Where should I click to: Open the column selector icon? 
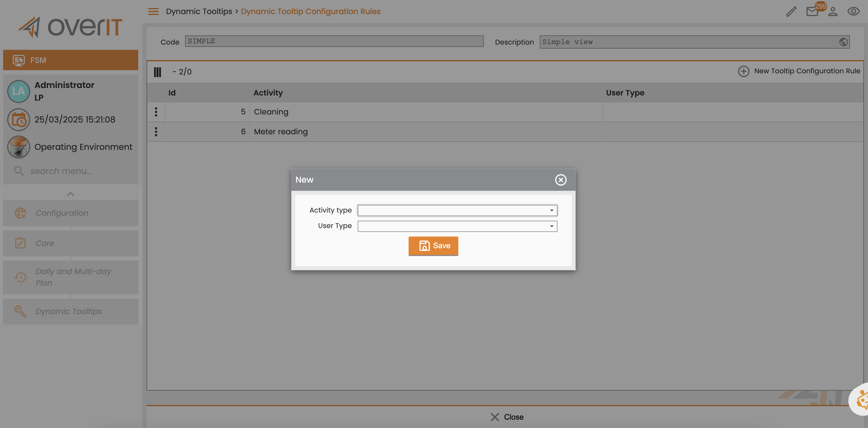tap(157, 72)
